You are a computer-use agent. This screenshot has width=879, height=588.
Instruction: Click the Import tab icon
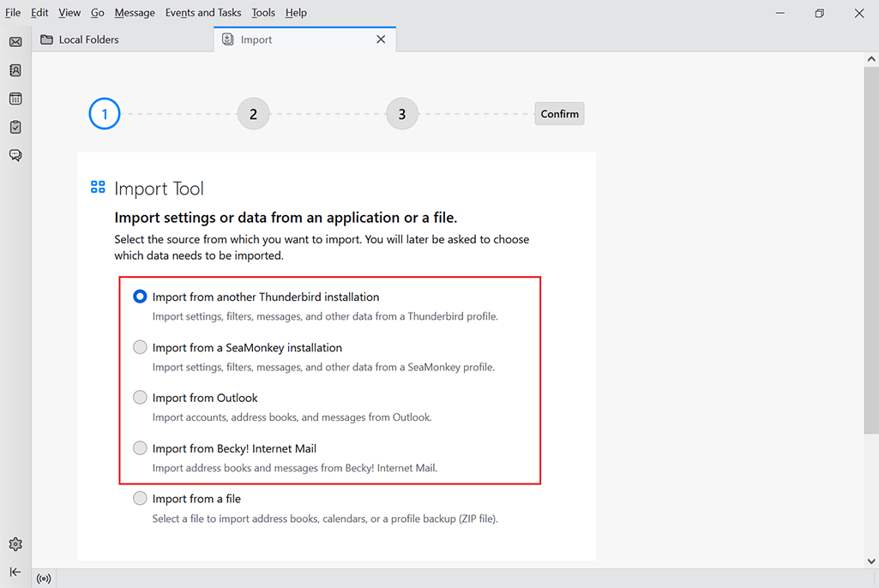227,39
